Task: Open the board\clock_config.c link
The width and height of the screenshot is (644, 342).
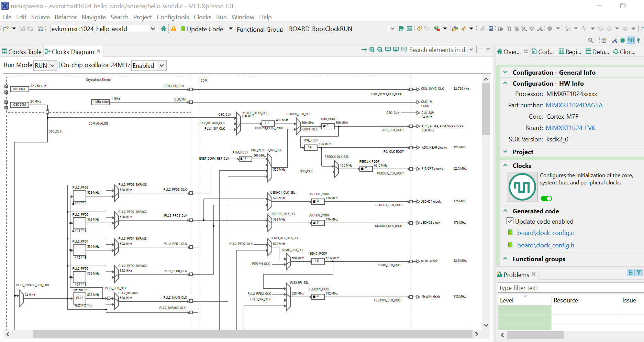Action: coord(545,233)
